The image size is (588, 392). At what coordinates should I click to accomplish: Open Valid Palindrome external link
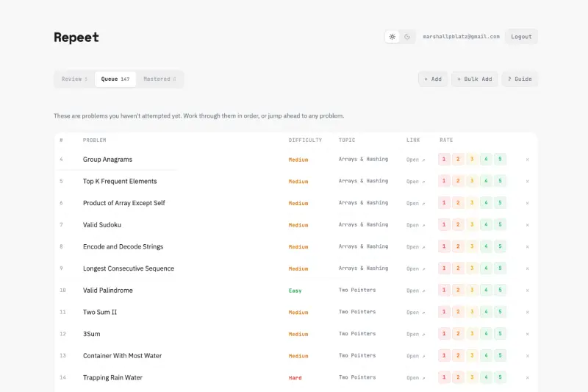pyautogui.click(x=415, y=291)
